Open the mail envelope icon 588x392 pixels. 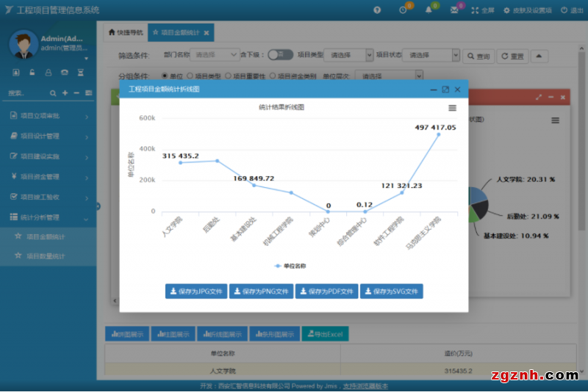point(454,10)
